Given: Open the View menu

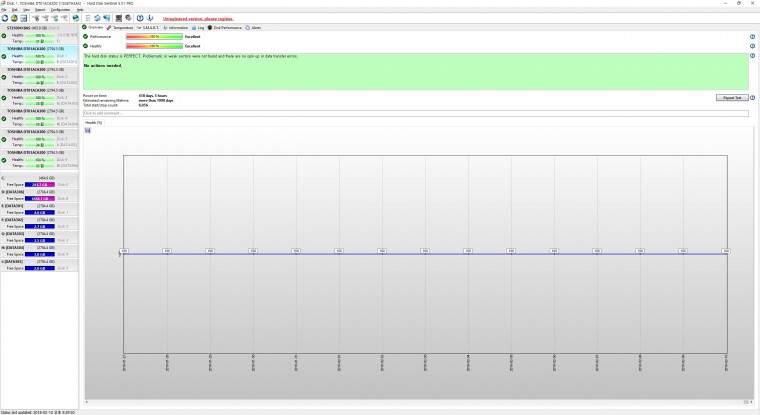Looking at the screenshot, I should (x=27, y=10).
